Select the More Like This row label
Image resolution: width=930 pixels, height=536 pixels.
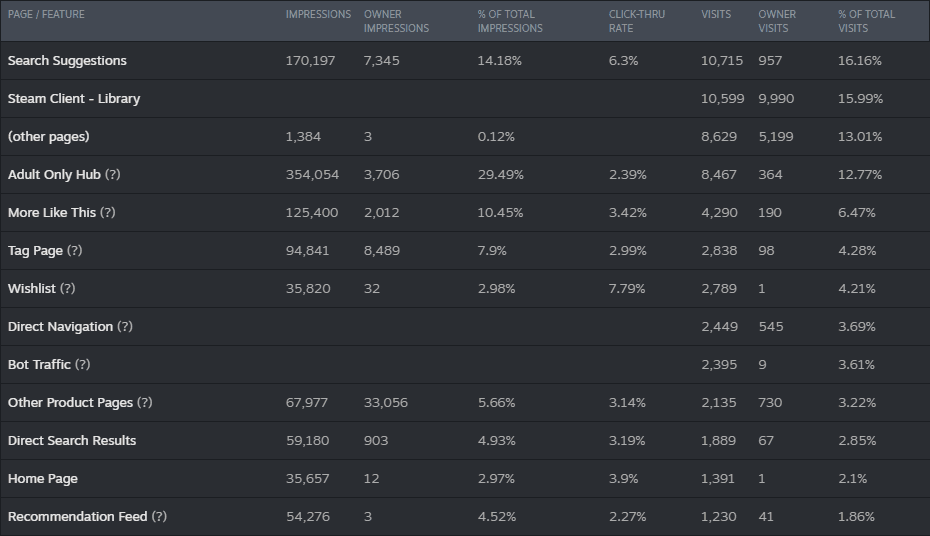click(52, 212)
